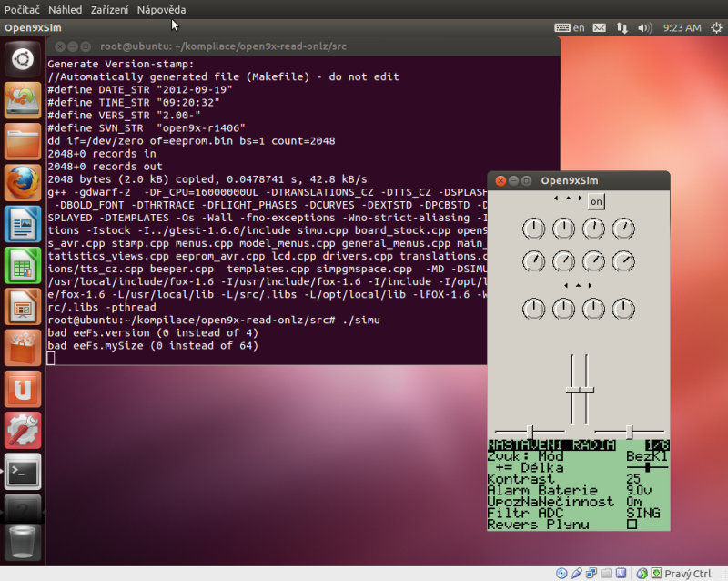Open System Settings from the launcher

pos(23,430)
